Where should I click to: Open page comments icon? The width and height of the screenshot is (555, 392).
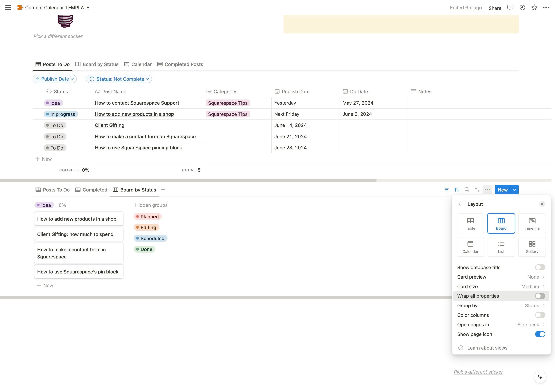pyautogui.click(x=510, y=7)
